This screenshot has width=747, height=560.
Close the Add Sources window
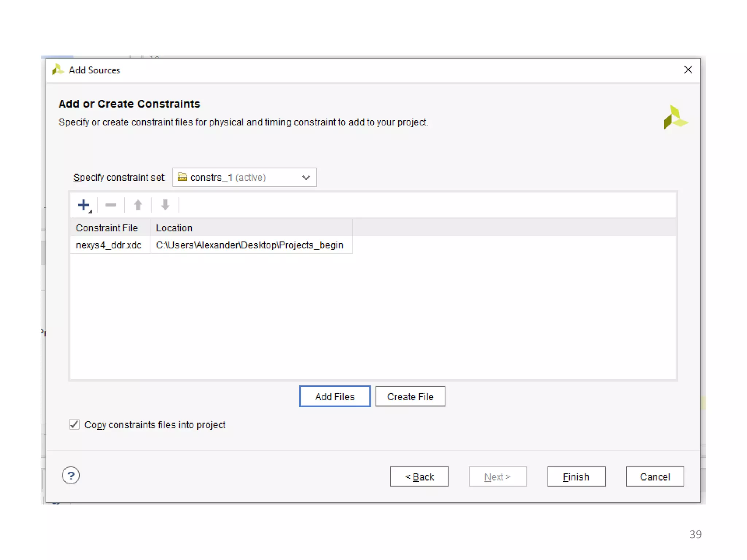click(x=688, y=70)
